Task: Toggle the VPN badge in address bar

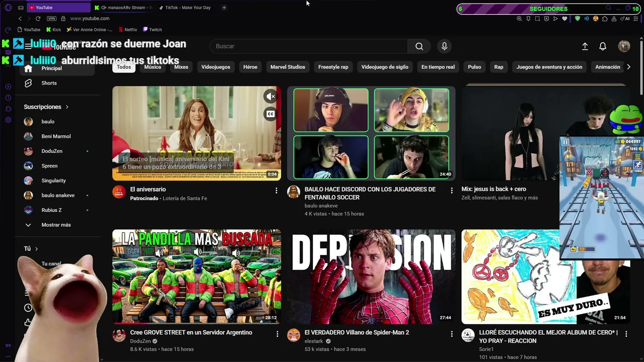Action: [x=51, y=19]
